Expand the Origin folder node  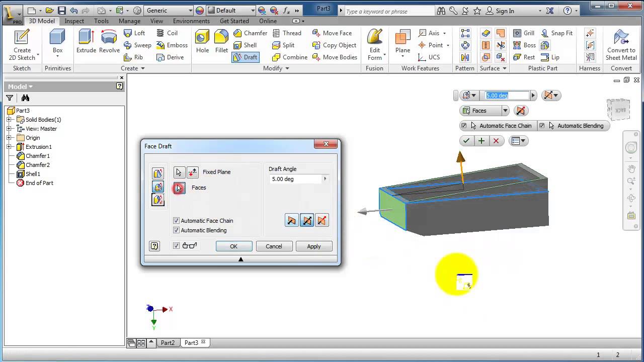click(x=9, y=138)
